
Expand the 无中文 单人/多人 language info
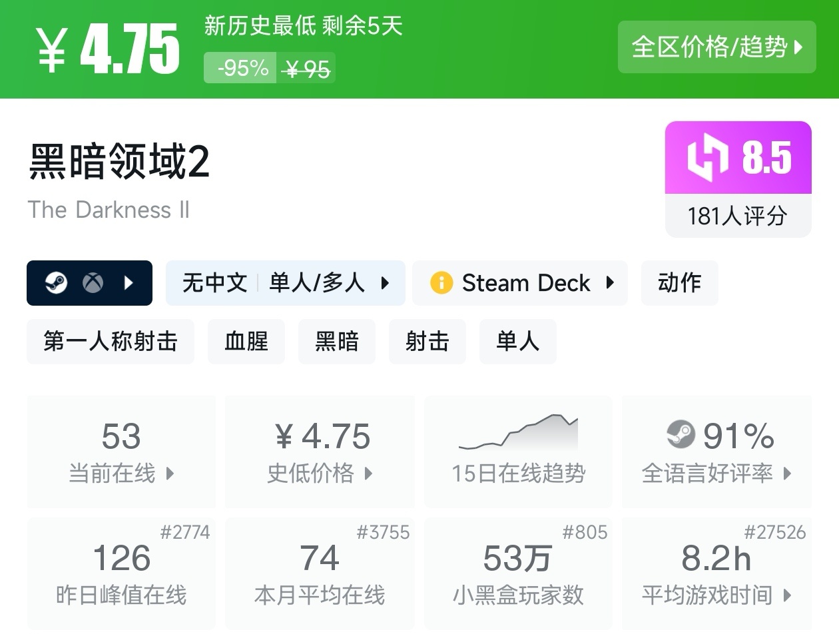[286, 283]
